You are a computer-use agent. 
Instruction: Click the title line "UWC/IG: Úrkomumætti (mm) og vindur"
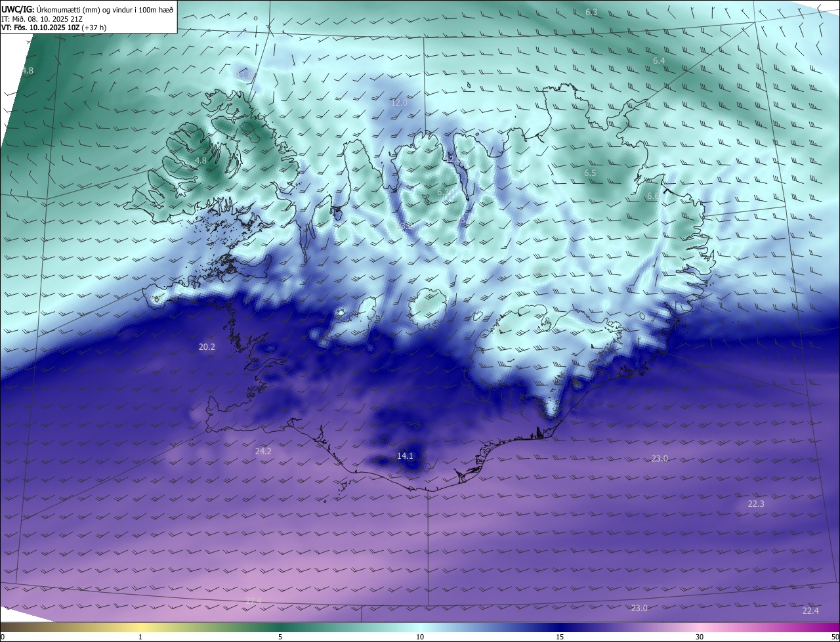coord(87,9)
